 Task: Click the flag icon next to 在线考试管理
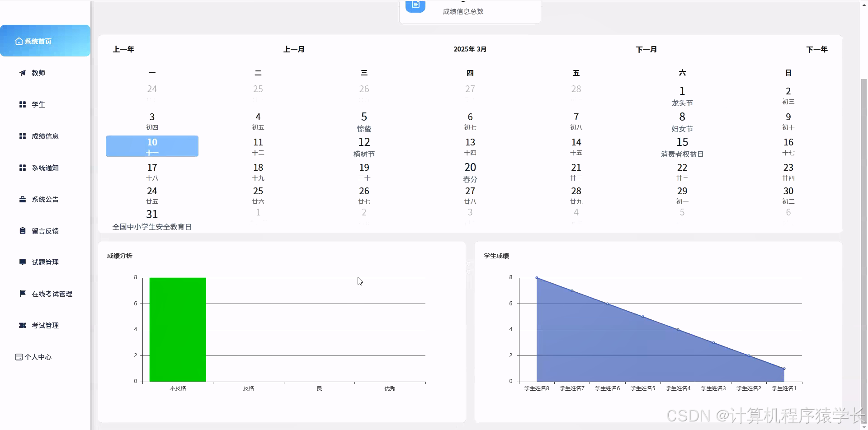(23, 294)
